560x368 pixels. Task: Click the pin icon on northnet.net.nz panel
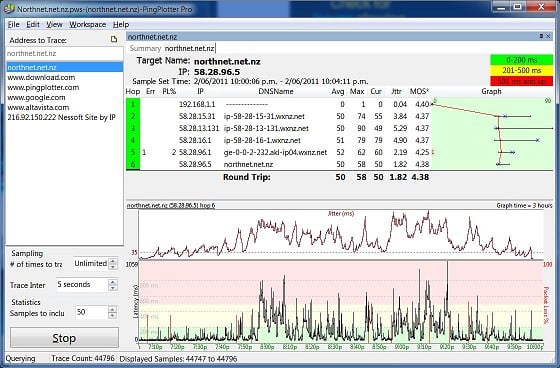(541, 36)
